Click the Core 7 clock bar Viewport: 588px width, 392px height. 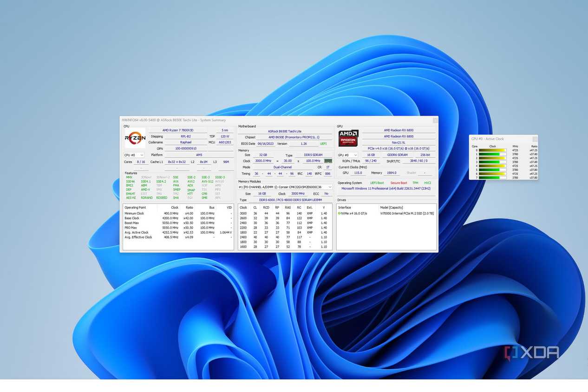point(492,177)
